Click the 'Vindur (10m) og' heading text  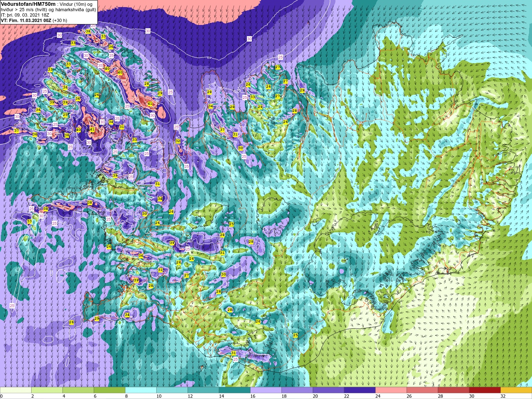(x=76, y=4)
